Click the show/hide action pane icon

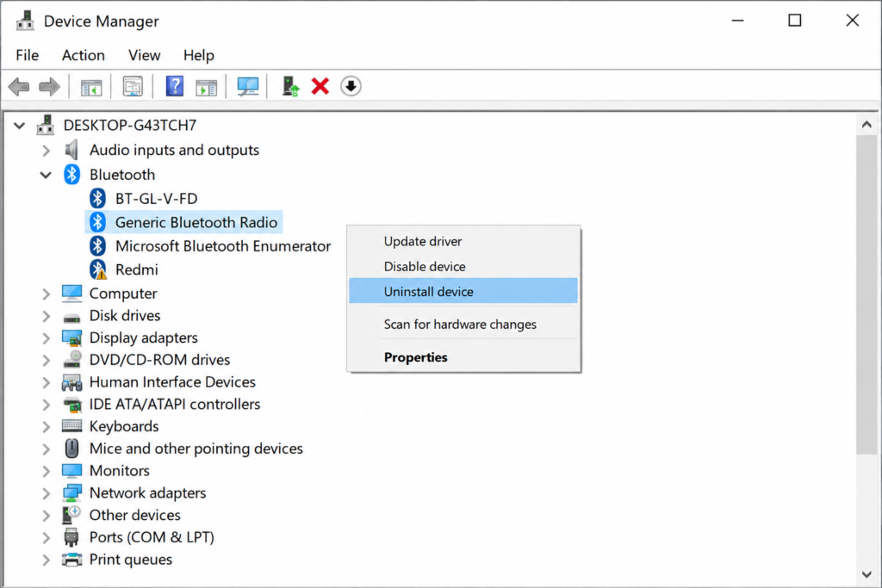(206, 87)
